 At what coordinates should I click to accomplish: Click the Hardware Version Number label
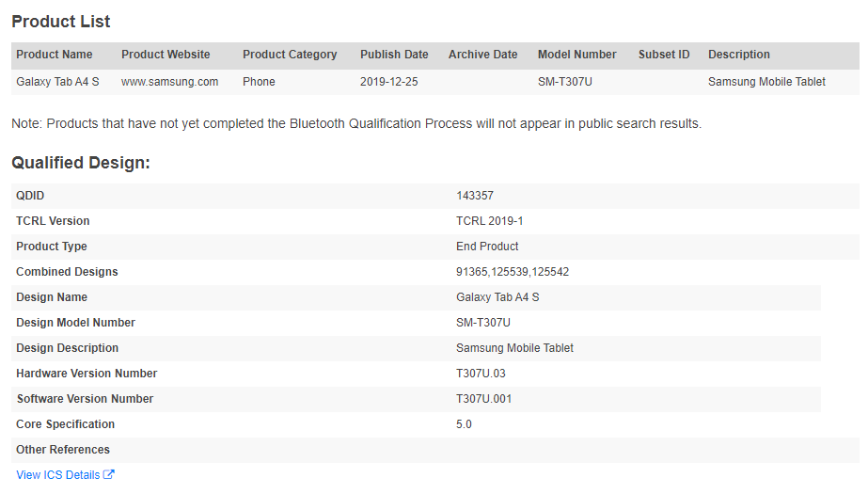click(87, 374)
